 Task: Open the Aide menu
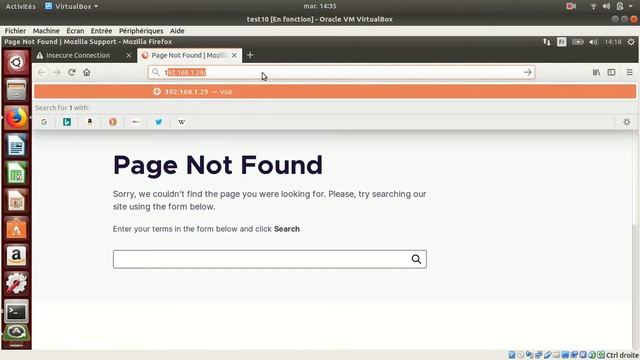click(177, 31)
